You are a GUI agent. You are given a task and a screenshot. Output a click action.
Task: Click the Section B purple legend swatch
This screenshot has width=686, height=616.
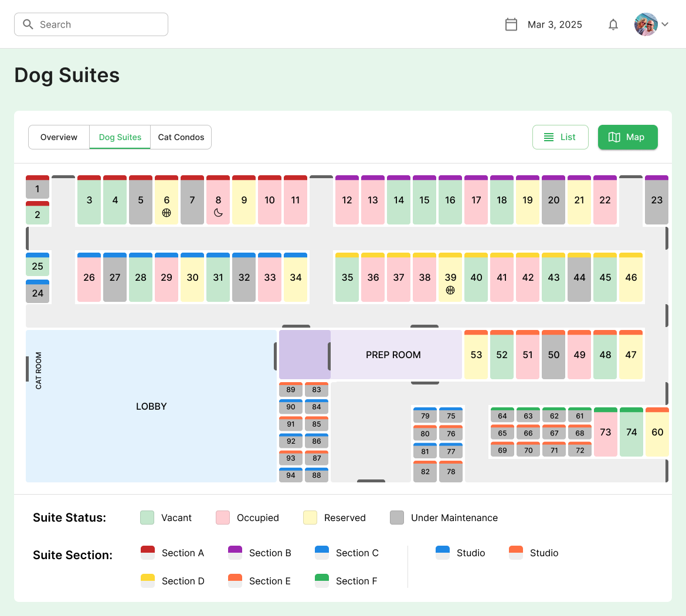pyautogui.click(x=235, y=553)
